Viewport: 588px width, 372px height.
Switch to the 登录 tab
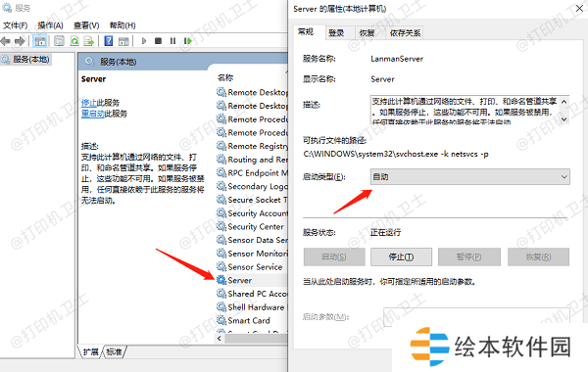coord(336,33)
